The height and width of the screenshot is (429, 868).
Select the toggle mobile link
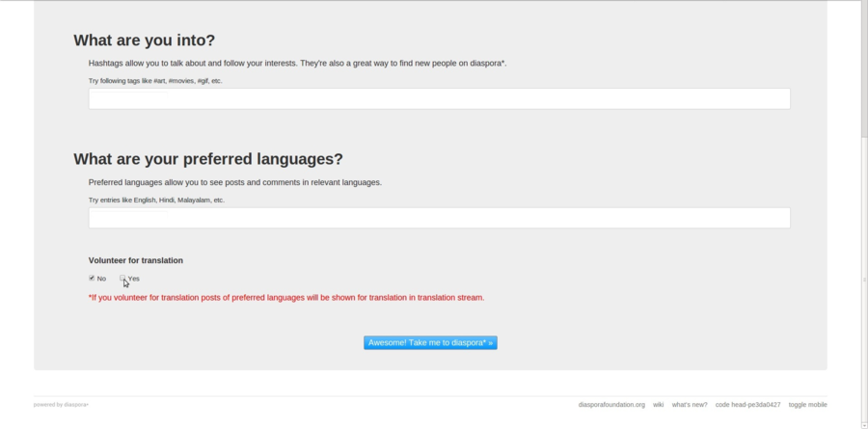807,405
